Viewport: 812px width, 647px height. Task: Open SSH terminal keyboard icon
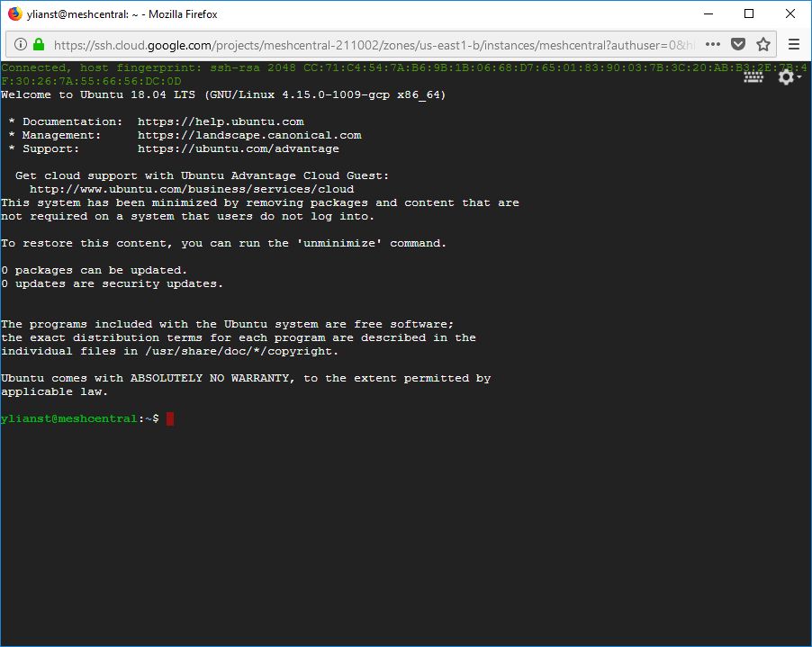click(x=753, y=77)
